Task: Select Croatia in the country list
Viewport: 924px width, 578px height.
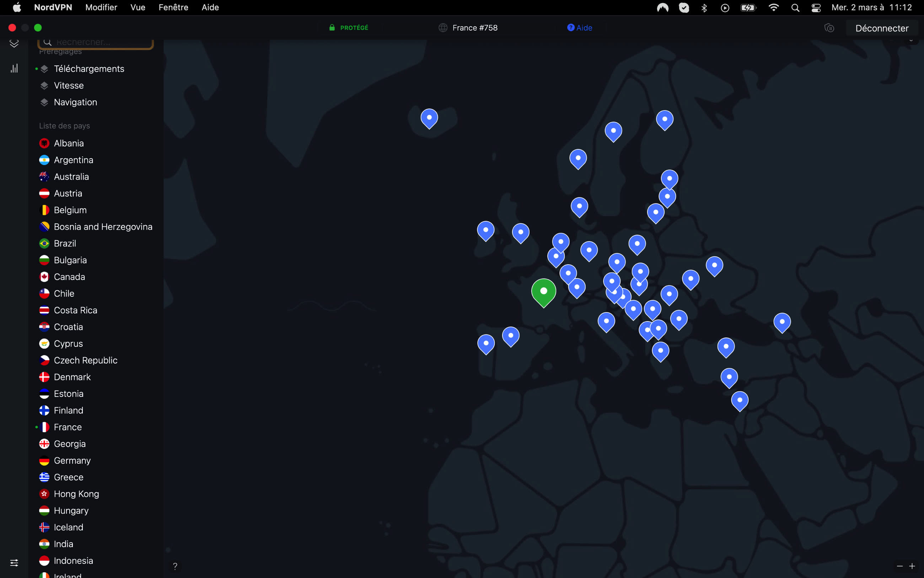Action: tap(68, 327)
